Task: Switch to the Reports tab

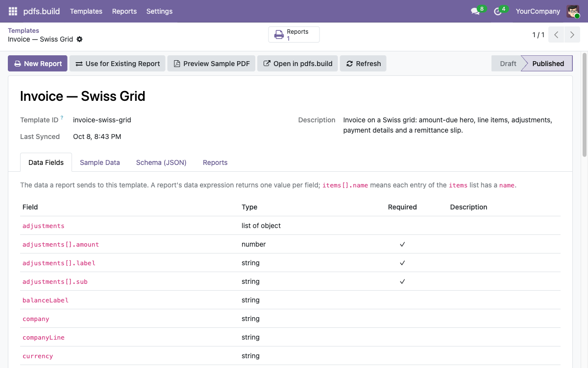Action: point(215,162)
